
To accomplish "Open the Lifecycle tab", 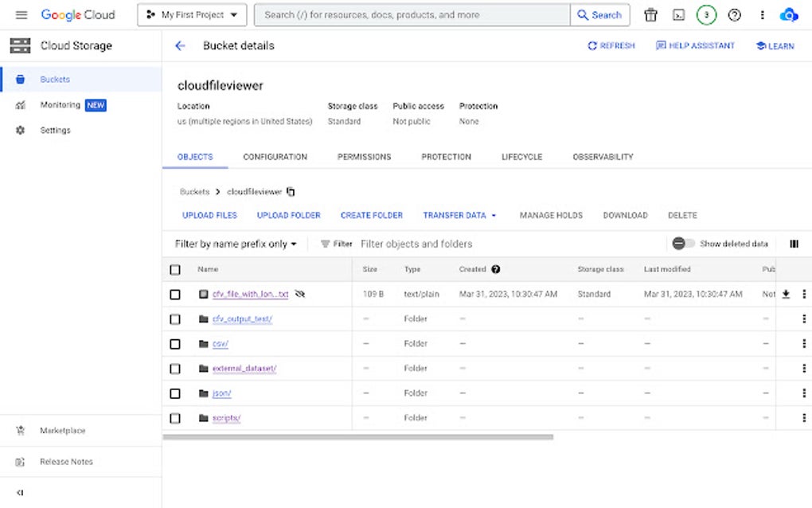I will (521, 157).
